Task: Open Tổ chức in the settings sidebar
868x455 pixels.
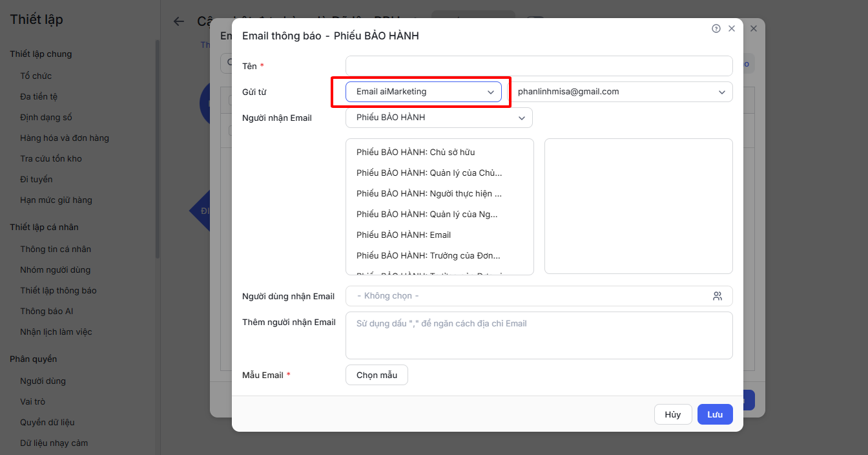Action: [x=36, y=76]
